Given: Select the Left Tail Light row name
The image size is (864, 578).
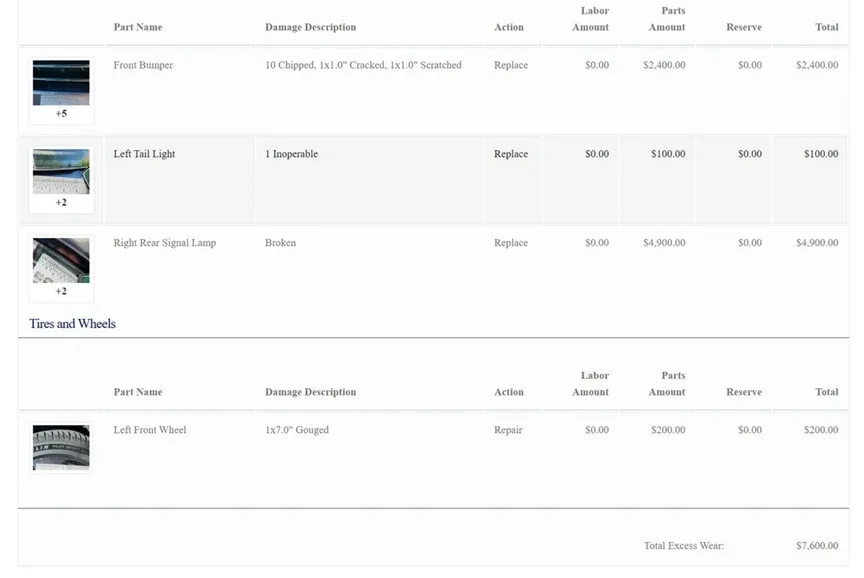Looking at the screenshot, I should pos(144,154).
